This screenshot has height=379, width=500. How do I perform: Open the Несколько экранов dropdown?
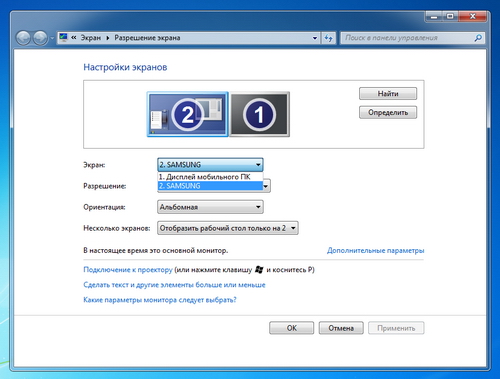point(228,228)
